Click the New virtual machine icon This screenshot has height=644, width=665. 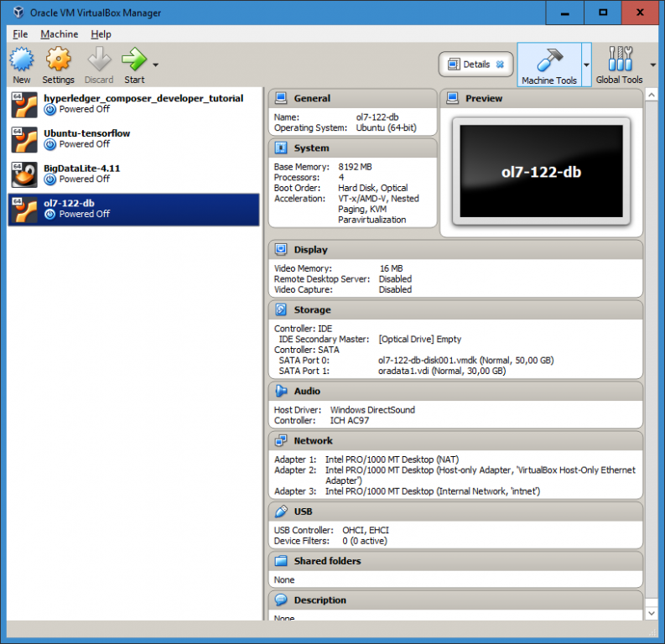[21, 60]
